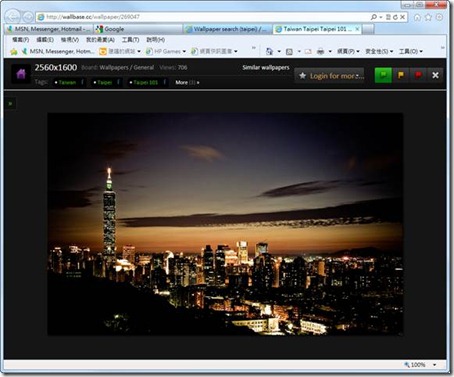
Task: Click the Tools gear icon at top right
Action: tap(440, 17)
